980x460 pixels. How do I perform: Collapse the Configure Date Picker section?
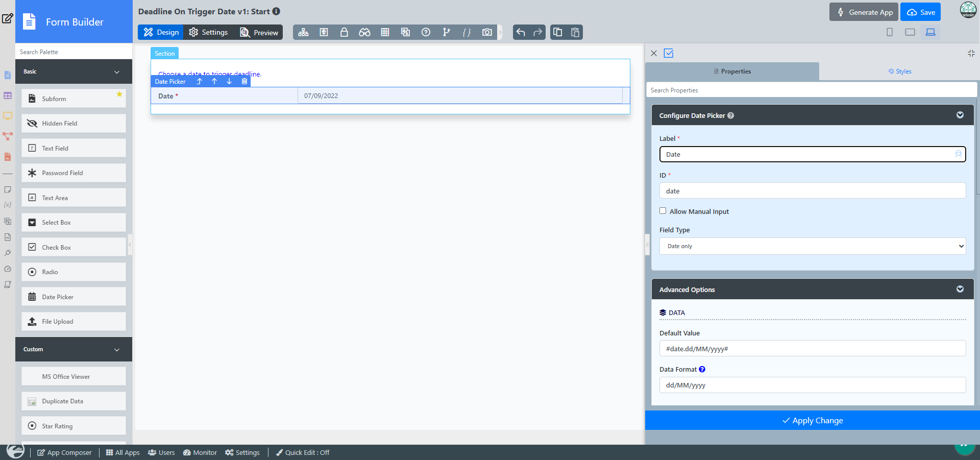click(960, 115)
